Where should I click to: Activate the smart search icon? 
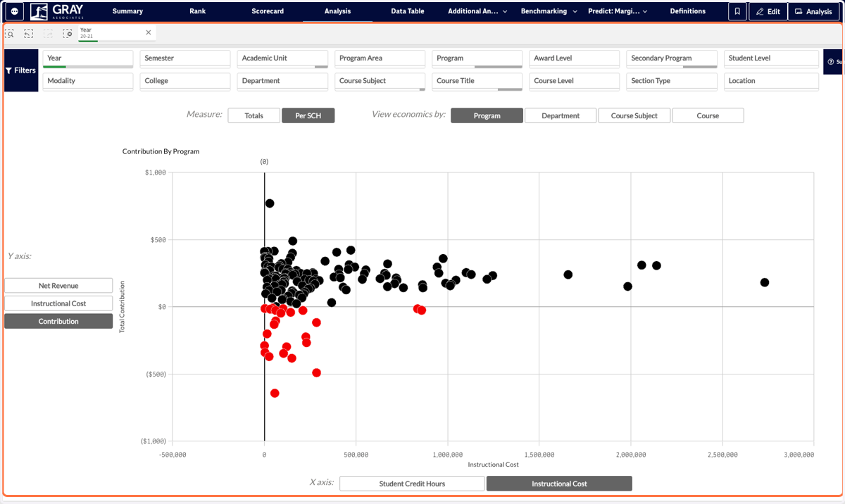tap(10, 33)
